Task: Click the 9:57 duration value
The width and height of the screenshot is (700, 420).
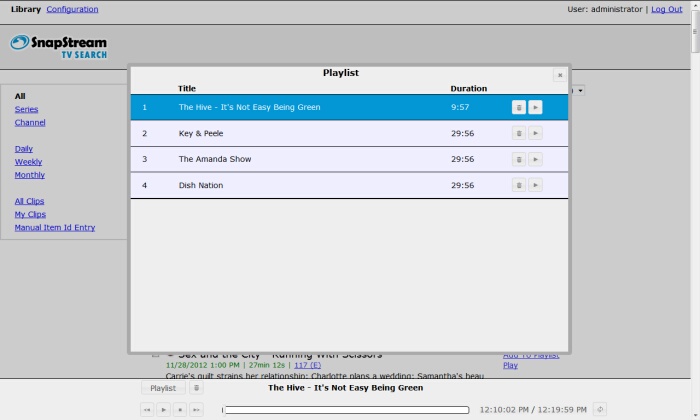Action: 460,108
